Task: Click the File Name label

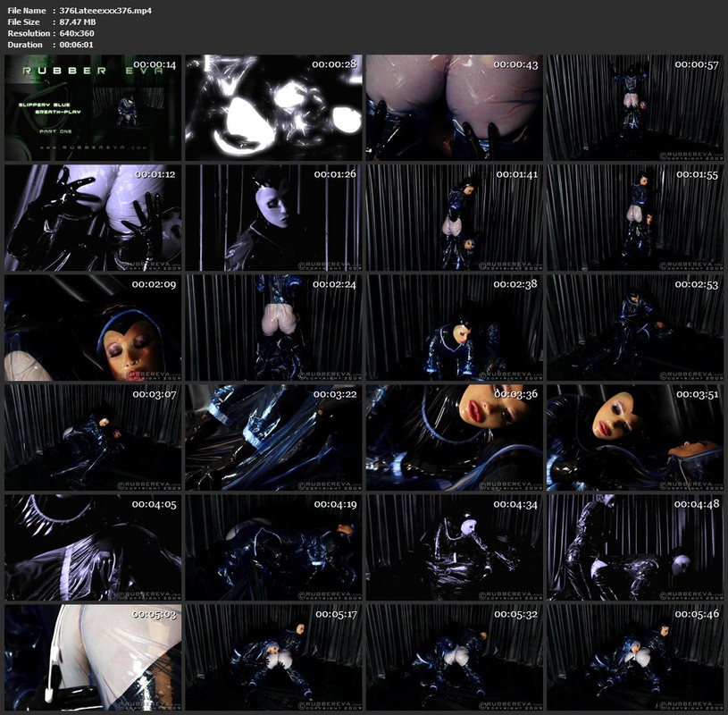Action: point(27,10)
